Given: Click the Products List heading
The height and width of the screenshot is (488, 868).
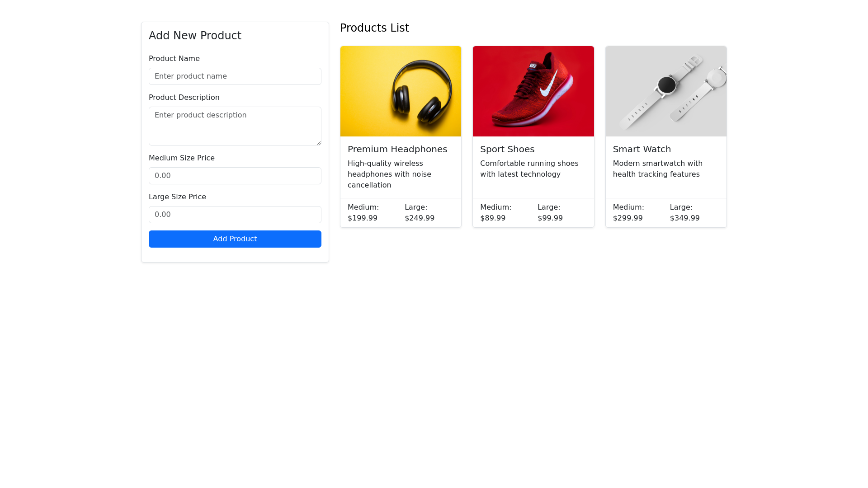Looking at the screenshot, I should pyautogui.click(x=374, y=28).
